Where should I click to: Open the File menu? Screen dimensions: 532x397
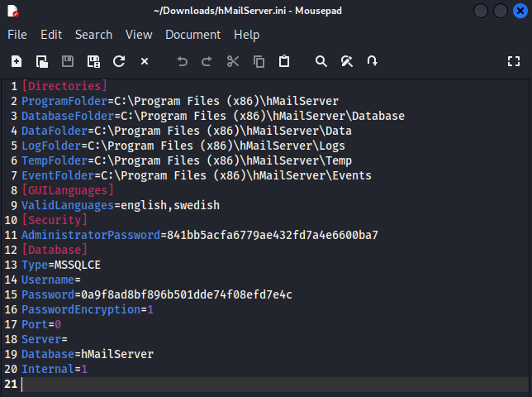coord(17,35)
